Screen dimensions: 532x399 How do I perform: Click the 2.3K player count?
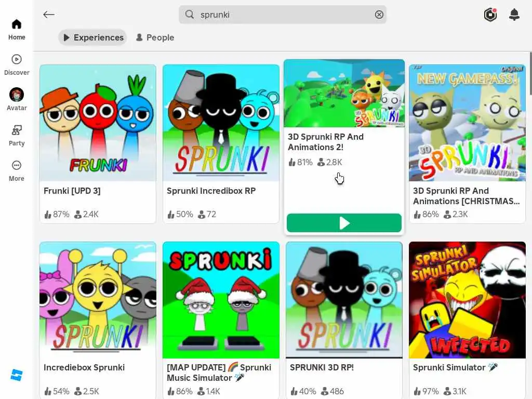pos(456,215)
